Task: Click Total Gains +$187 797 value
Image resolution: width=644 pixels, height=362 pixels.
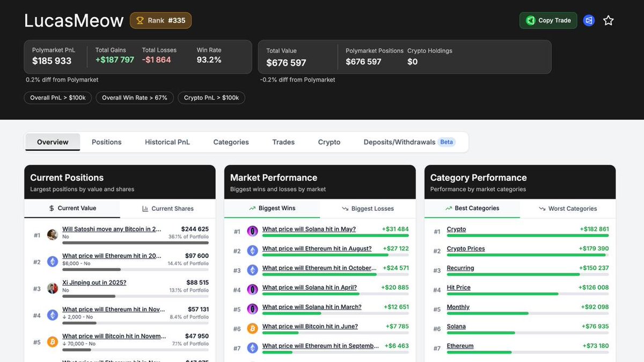Action: [115, 60]
